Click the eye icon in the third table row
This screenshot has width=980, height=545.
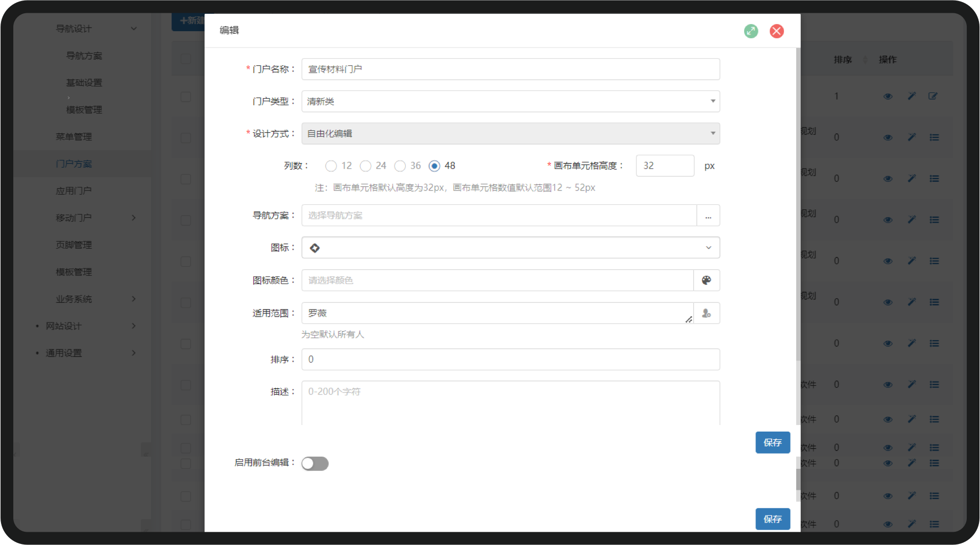[x=888, y=179]
